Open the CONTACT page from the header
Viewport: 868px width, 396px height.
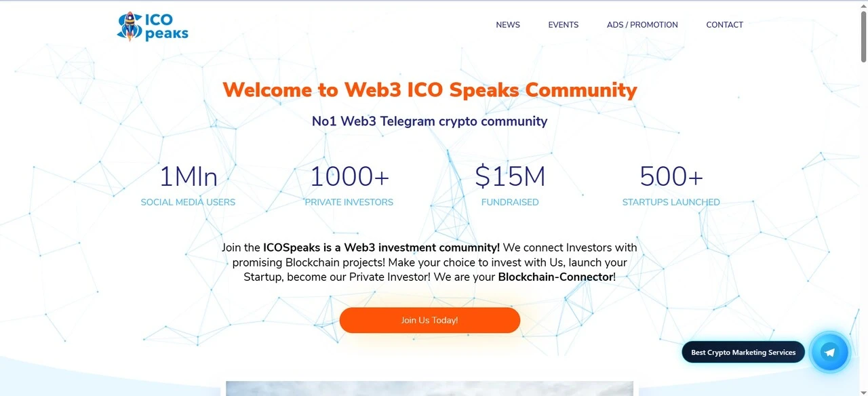pos(724,24)
